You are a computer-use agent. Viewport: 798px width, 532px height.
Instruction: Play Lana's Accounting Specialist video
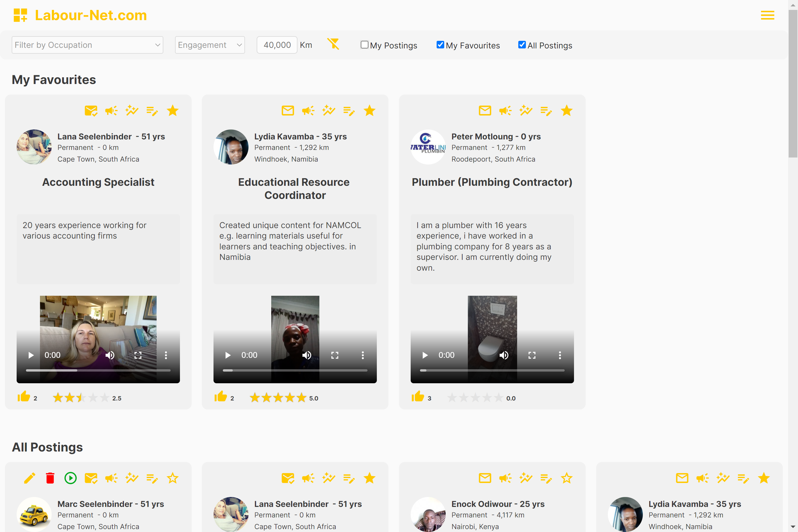31,355
